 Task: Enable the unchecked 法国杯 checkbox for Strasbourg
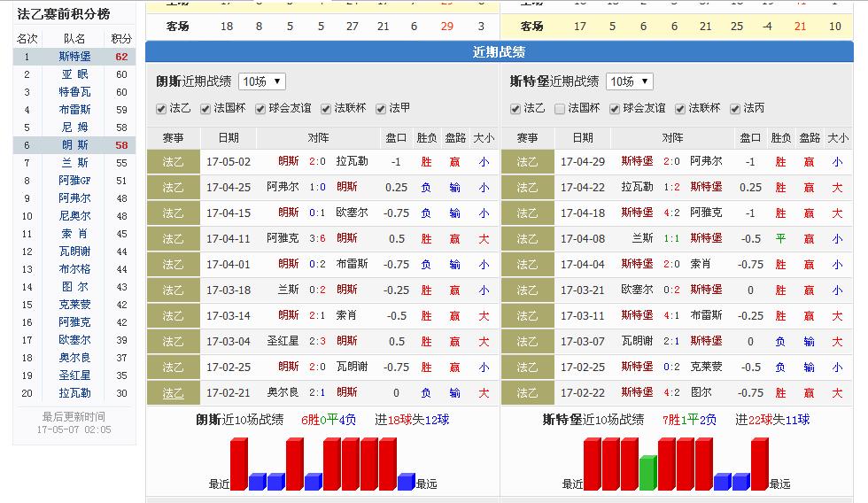(x=560, y=108)
